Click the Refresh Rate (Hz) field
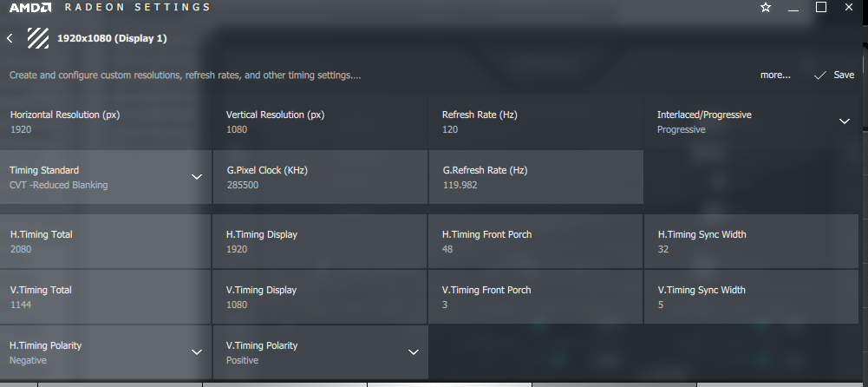The image size is (868, 387). point(536,121)
